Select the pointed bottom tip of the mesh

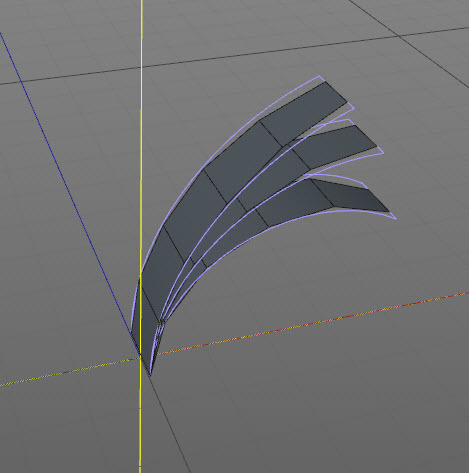point(150,375)
